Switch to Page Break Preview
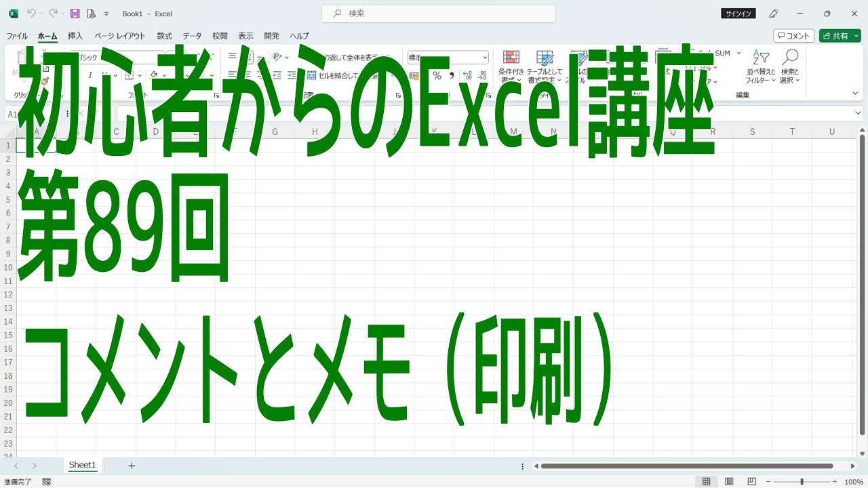 (751, 482)
